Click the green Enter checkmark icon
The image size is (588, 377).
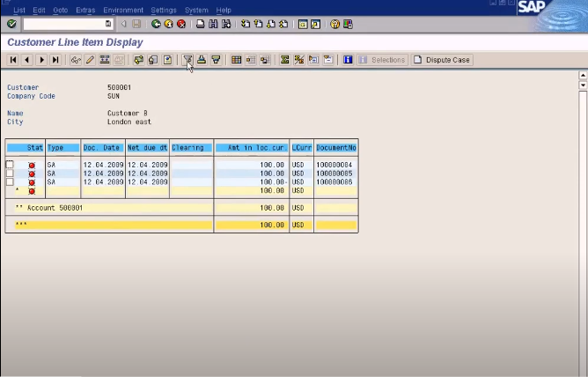click(11, 24)
